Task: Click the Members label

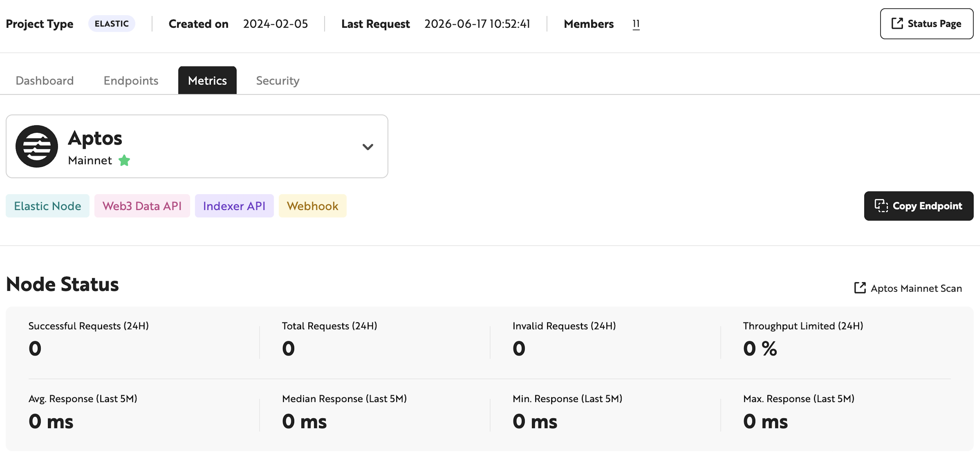Action: 589,24
